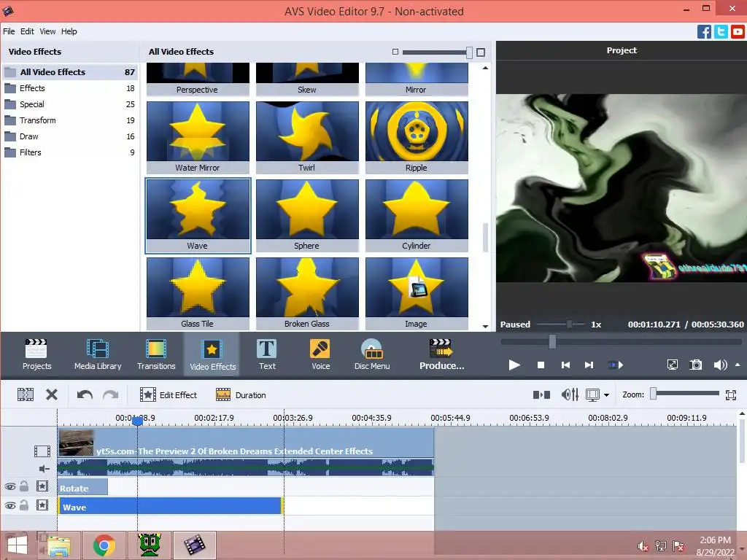Open Chrome from the taskbar
This screenshot has height=560, width=747.
pyautogui.click(x=104, y=545)
